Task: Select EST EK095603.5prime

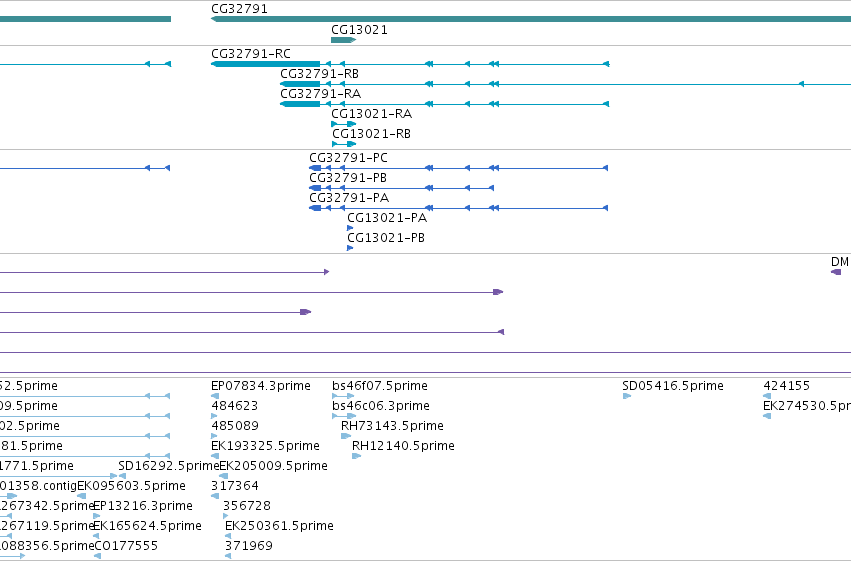Action: pyautogui.click(x=131, y=486)
